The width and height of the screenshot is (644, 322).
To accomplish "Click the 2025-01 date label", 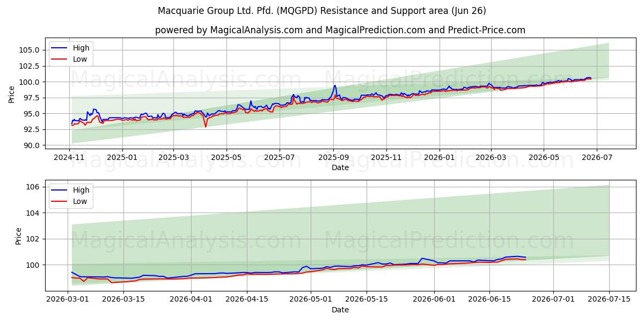I will pyautogui.click(x=122, y=158).
